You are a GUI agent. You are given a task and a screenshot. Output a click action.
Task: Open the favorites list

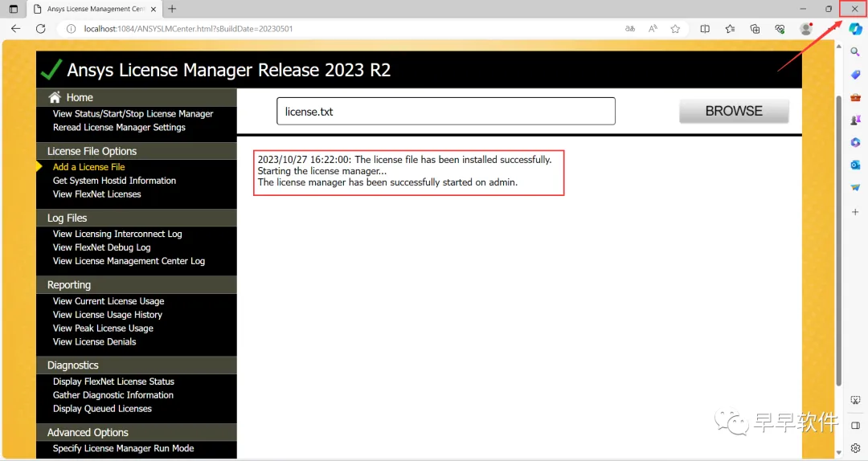[730, 29]
